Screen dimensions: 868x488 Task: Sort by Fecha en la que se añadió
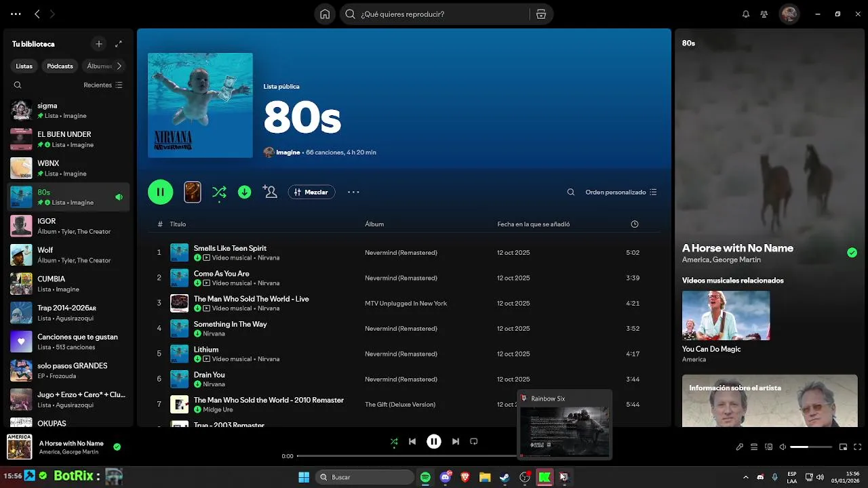pyautogui.click(x=534, y=224)
